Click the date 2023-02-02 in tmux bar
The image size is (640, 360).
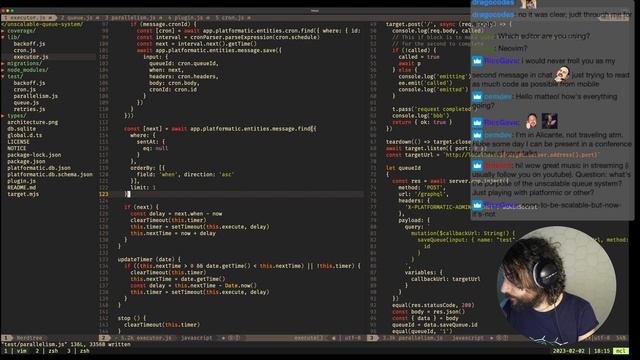(x=569, y=351)
